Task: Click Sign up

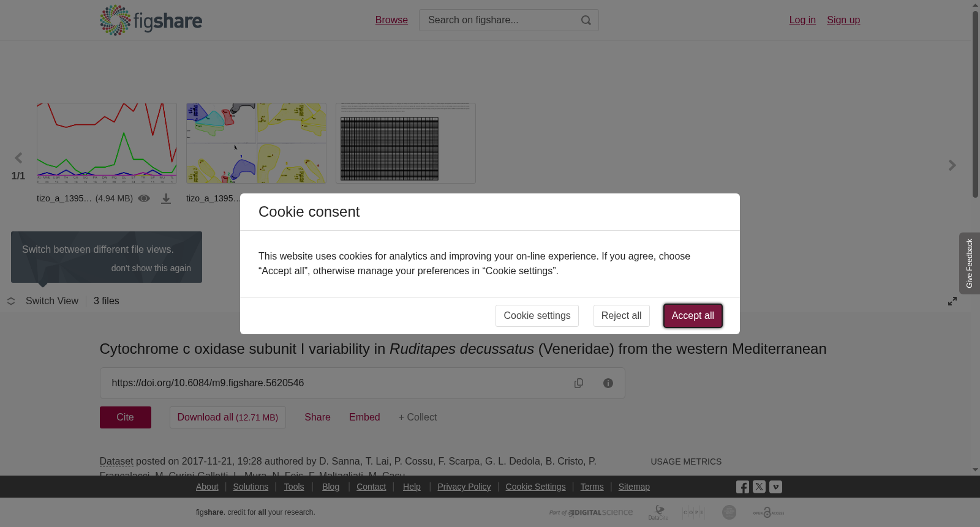Action: coord(843,20)
